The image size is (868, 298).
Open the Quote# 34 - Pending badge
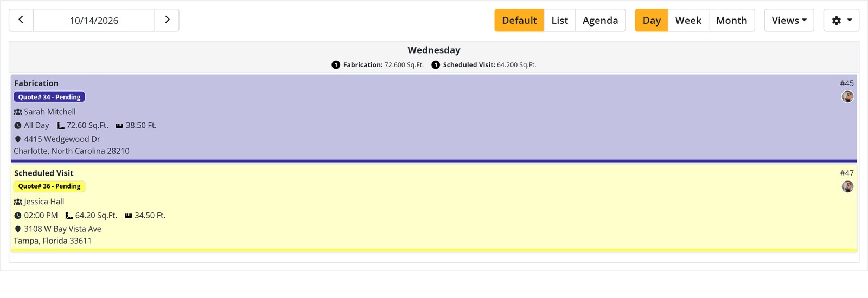[49, 97]
